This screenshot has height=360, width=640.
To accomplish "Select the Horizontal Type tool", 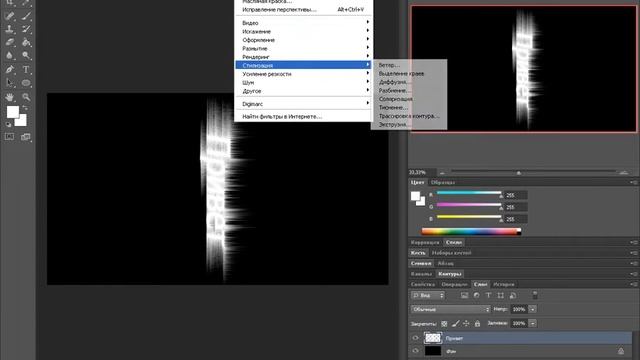I will pyautogui.click(x=26, y=69).
